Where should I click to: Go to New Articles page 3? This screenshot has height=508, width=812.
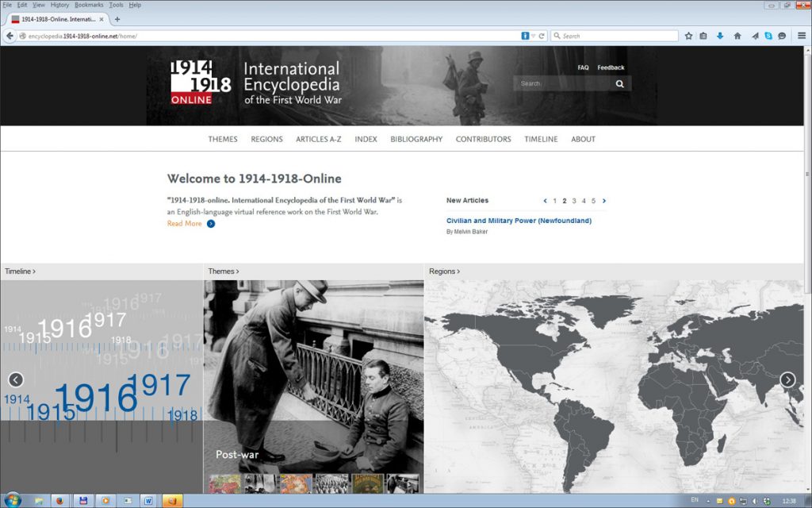coord(574,201)
